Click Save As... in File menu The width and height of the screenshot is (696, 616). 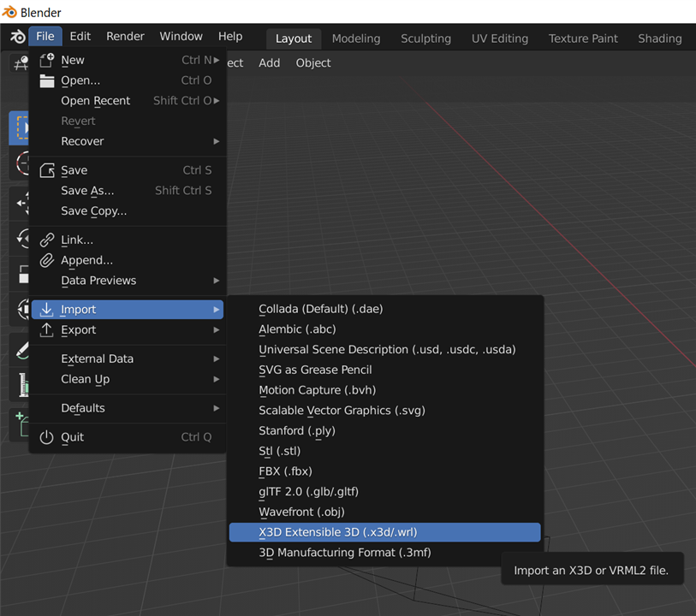click(87, 191)
